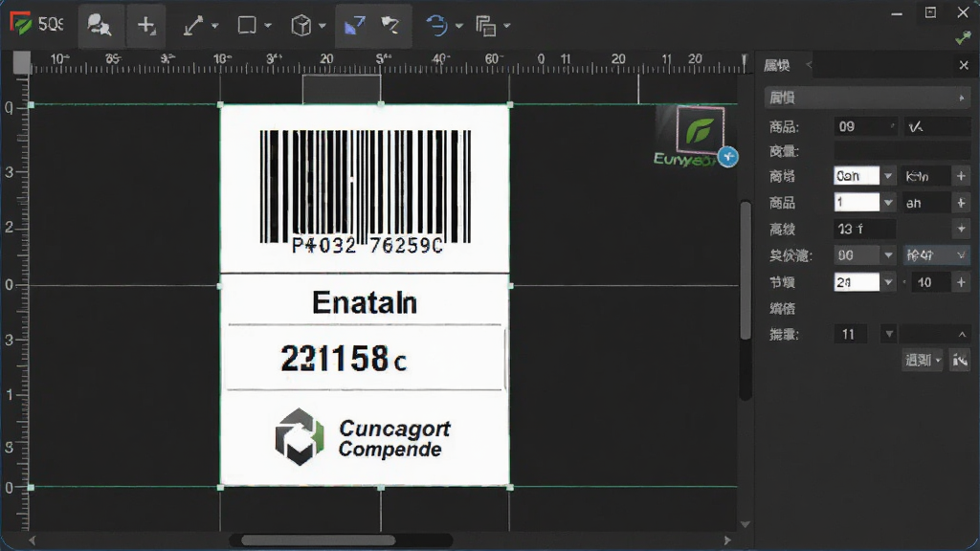980x551 pixels.
Task: Click the white input showing 1
Action: (857, 203)
